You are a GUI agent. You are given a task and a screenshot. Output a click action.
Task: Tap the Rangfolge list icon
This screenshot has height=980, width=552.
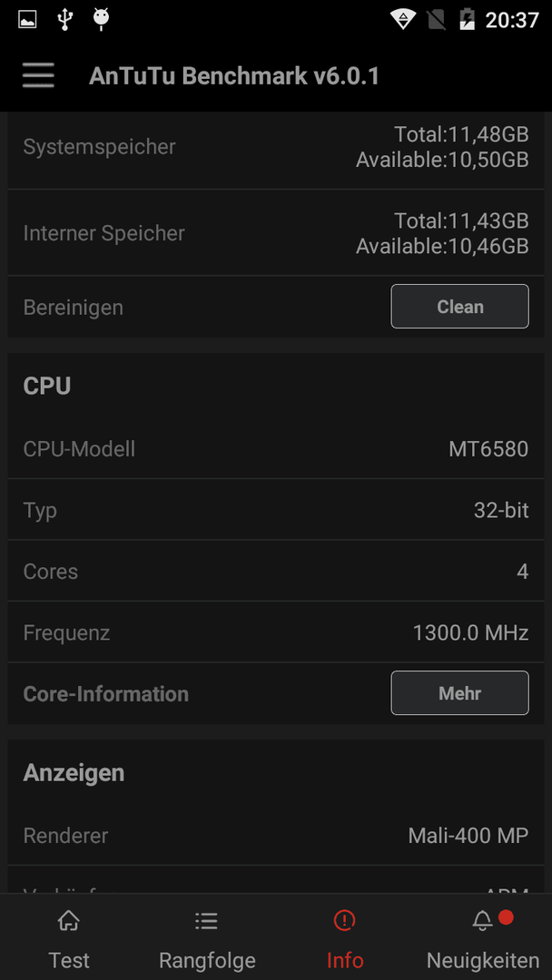[x=206, y=920]
